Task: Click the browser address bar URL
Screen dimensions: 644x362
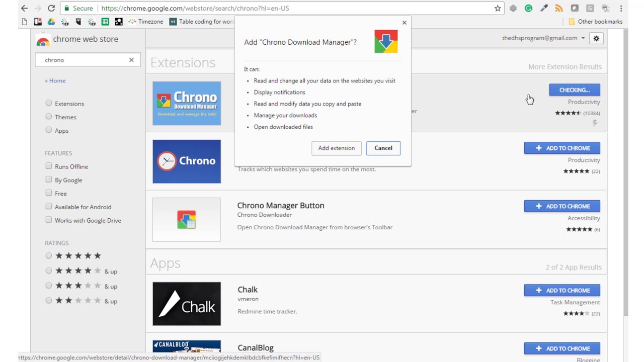Action: 195,8
